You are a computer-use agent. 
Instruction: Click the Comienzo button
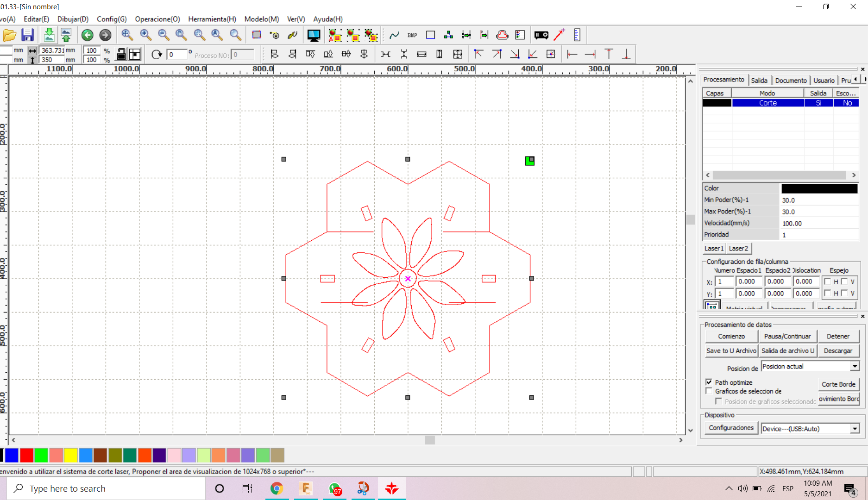[x=731, y=336]
